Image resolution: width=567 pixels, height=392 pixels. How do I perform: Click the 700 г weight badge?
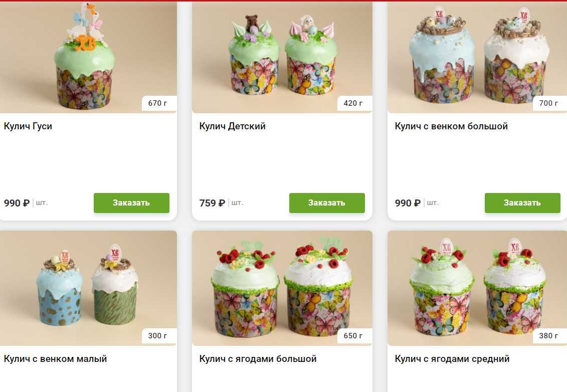(x=548, y=103)
